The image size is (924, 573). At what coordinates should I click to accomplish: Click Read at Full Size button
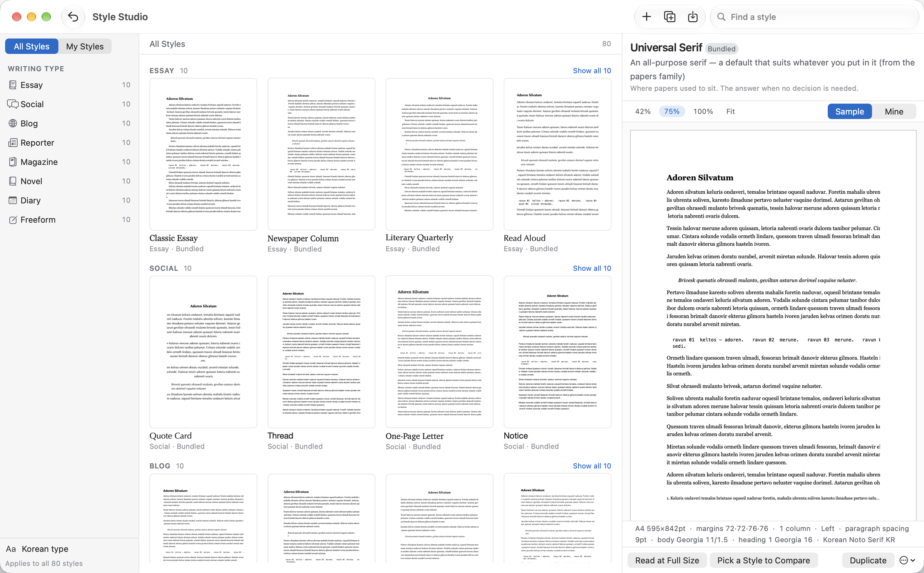[x=667, y=560]
